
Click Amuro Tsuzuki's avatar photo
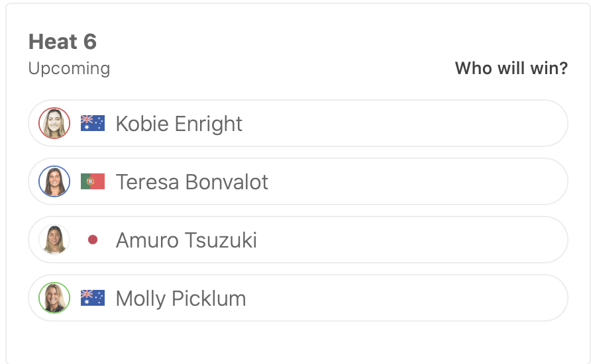[x=54, y=240]
